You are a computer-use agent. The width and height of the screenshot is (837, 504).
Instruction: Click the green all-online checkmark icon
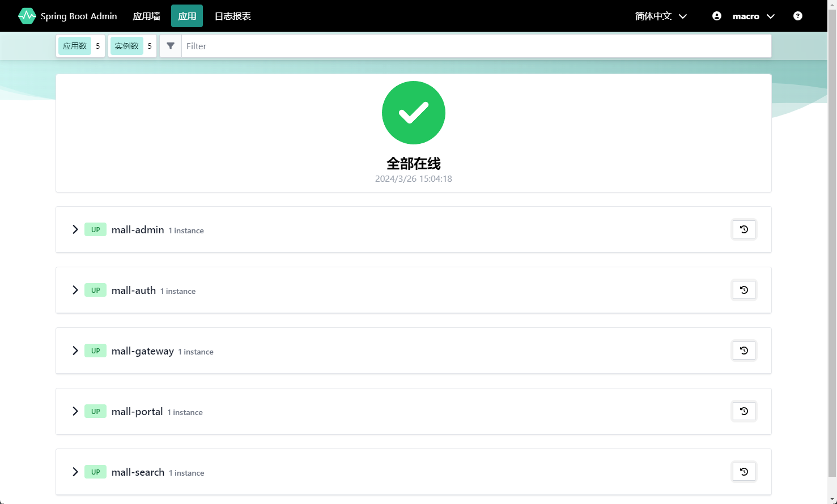[x=414, y=113]
